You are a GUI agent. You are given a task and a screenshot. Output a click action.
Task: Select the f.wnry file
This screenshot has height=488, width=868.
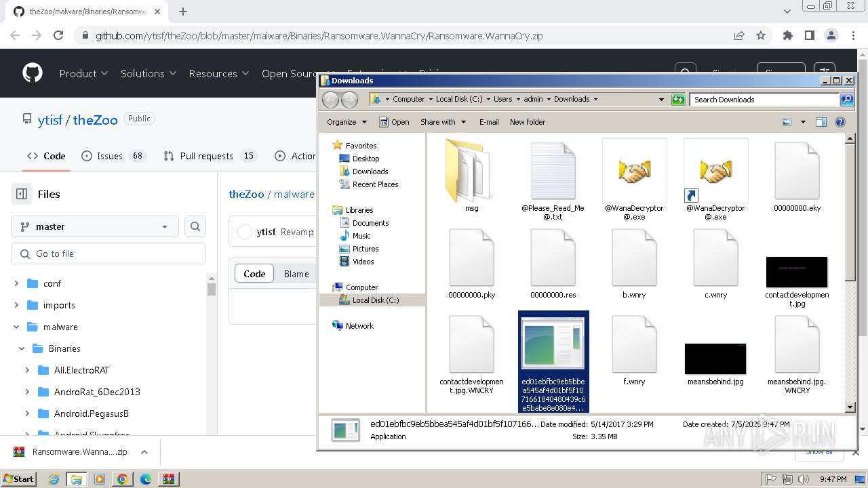pos(634,346)
